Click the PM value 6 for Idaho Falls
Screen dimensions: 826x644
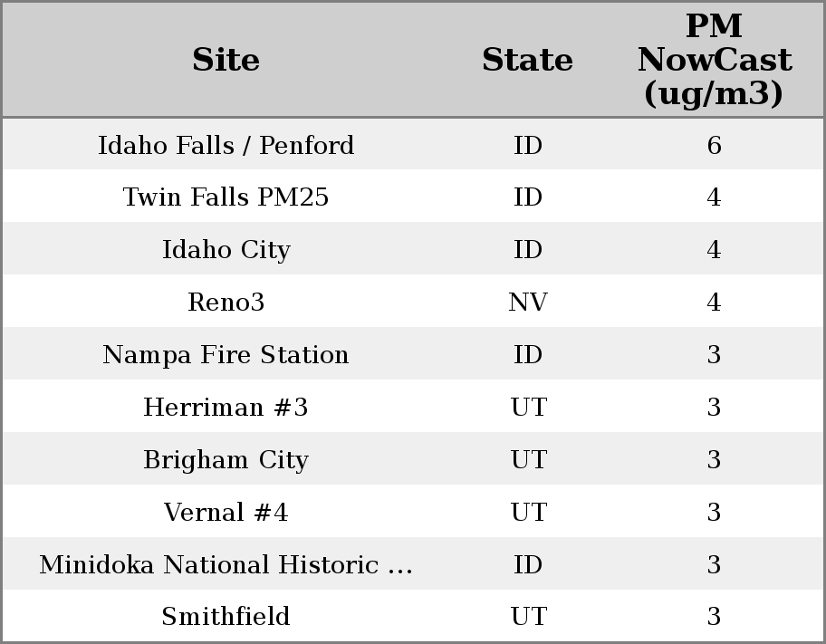tap(714, 145)
